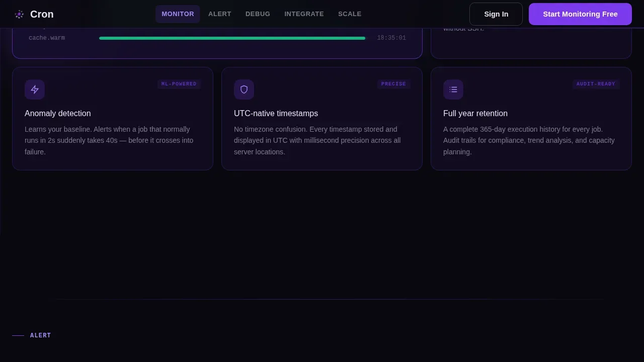Click the Sign In button
This screenshot has height=362, width=644.
(496, 14)
